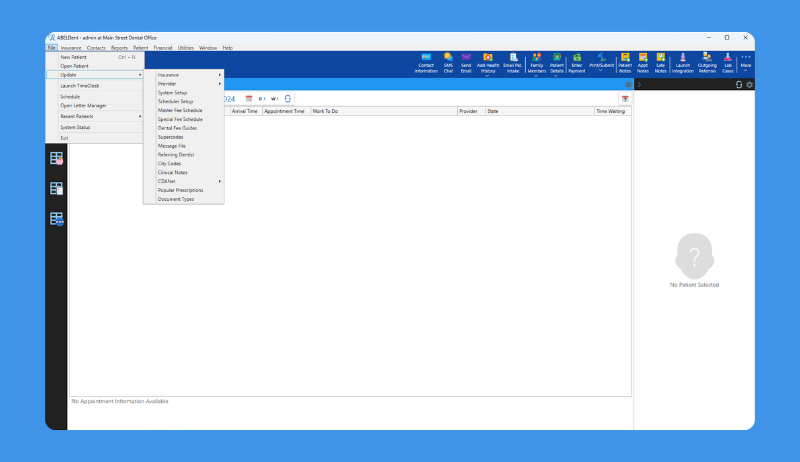Select System Status
Viewport: 800px width, 462px height.
click(94, 127)
